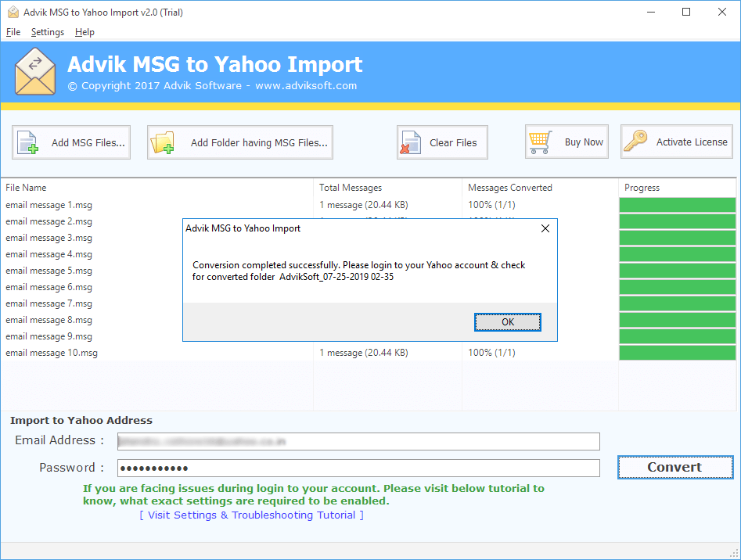Click the Activate License key icon
This screenshot has height=560, width=741.
(x=635, y=142)
